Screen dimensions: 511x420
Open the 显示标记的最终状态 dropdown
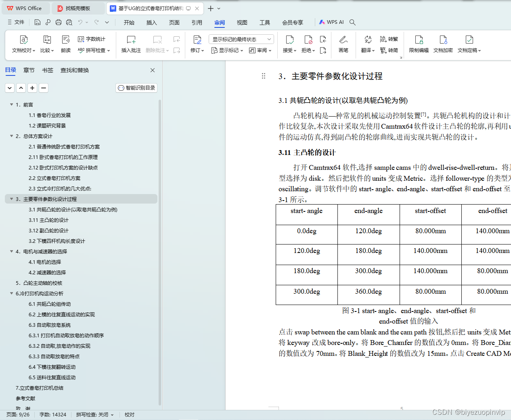pos(241,39)
